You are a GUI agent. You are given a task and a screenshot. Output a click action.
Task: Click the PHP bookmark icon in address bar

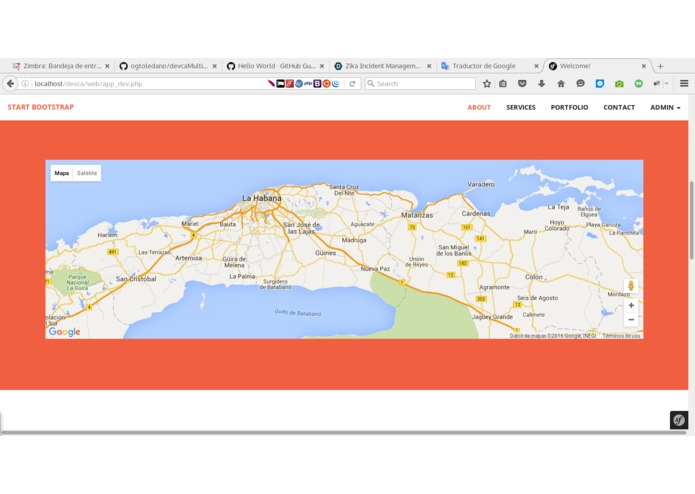(x=308, y=83)
